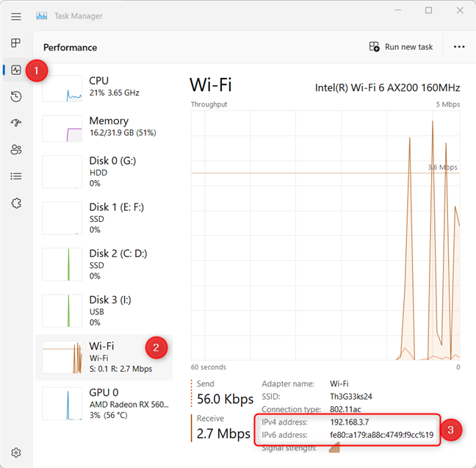Click the IPv4 address 192.168.3.7
This screenshot has height=468, width=476.
pos(350,422)
